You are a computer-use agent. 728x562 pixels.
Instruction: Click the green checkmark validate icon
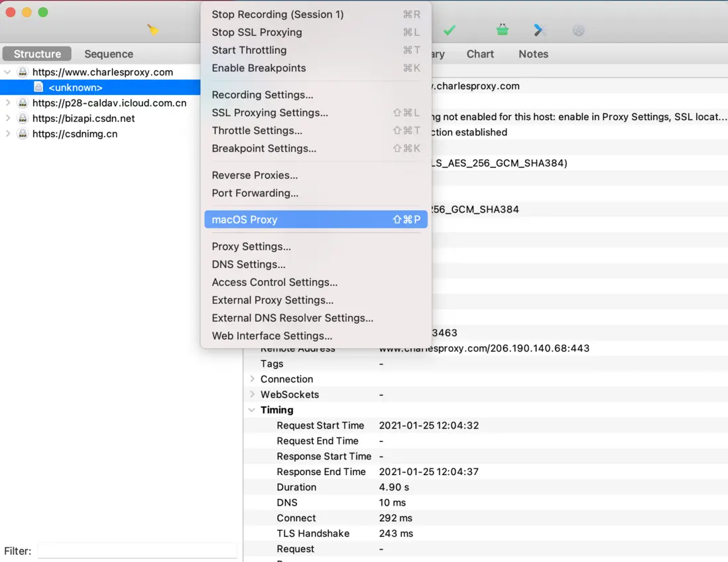coord(449,31)
